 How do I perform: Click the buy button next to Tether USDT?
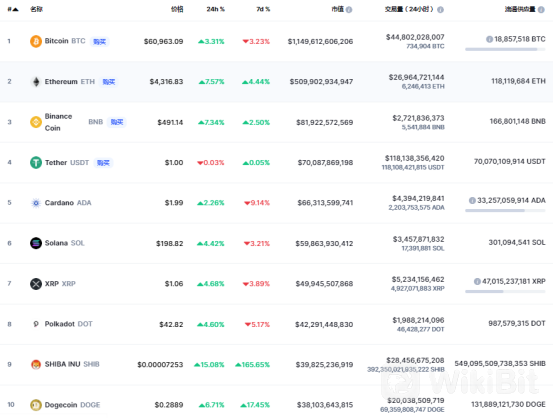tap(103, 163)
